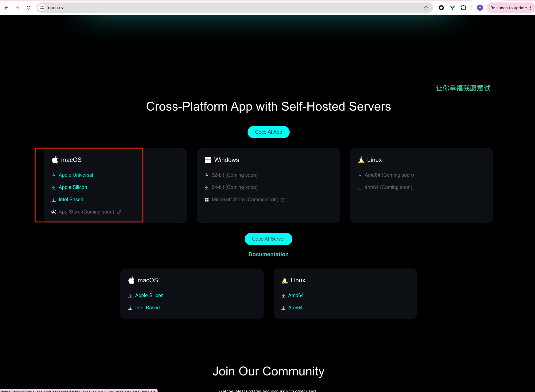Download the Apple Silicon server build
535x392 pixels.
(x=149, y=296)
